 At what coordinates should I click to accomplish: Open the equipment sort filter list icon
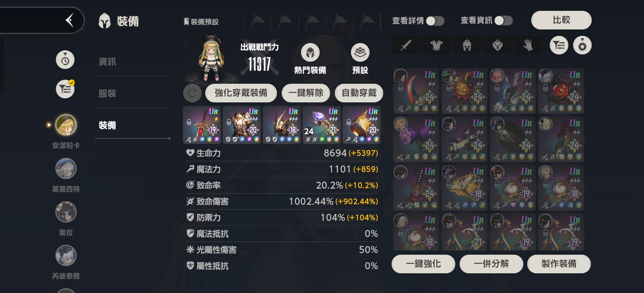click(x=559, y=45)
